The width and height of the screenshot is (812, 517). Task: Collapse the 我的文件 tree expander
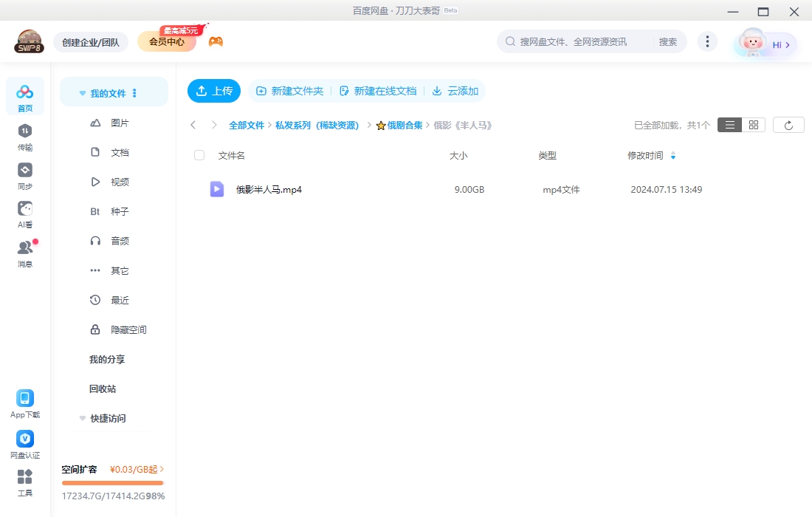pos(82,92)
